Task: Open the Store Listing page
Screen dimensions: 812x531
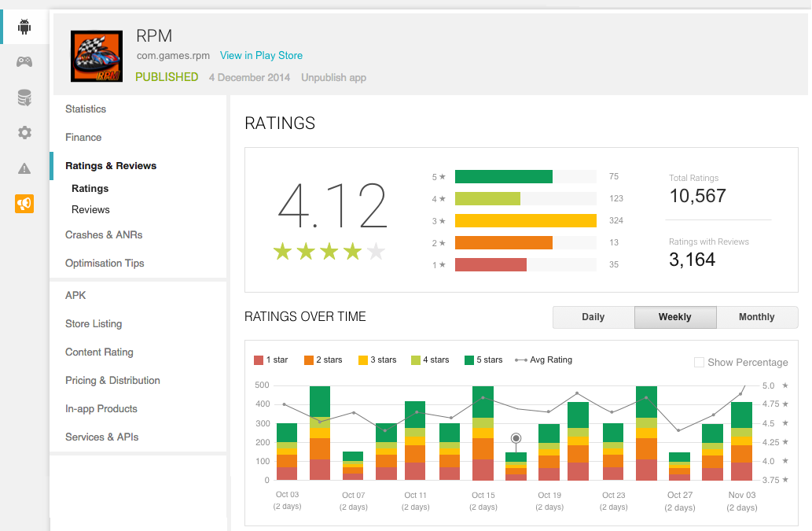Action: (x=94, y=324)
